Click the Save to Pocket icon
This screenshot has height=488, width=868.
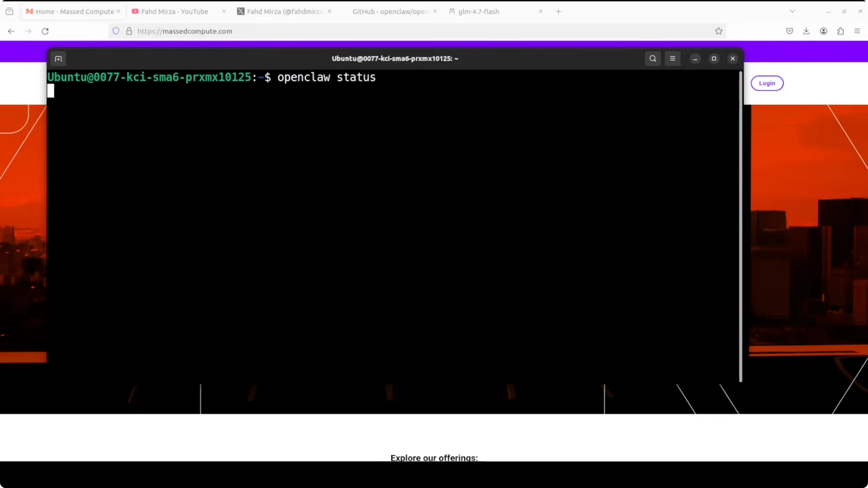pyautogui.click(x=789, y=31)
